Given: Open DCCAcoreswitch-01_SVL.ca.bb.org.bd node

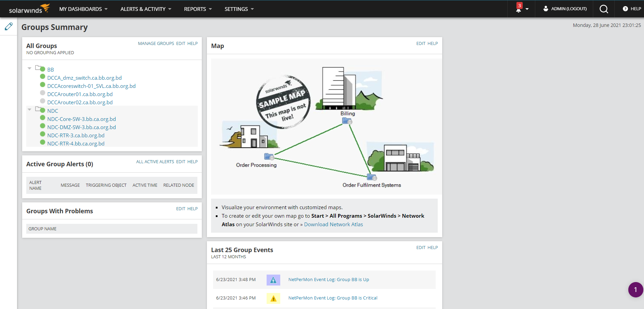Looking at the screenshot, I should 91,86.
